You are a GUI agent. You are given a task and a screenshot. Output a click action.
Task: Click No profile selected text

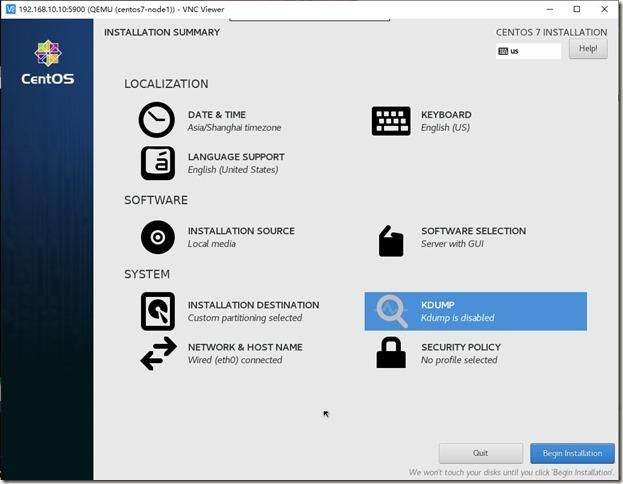click(459, 360)
